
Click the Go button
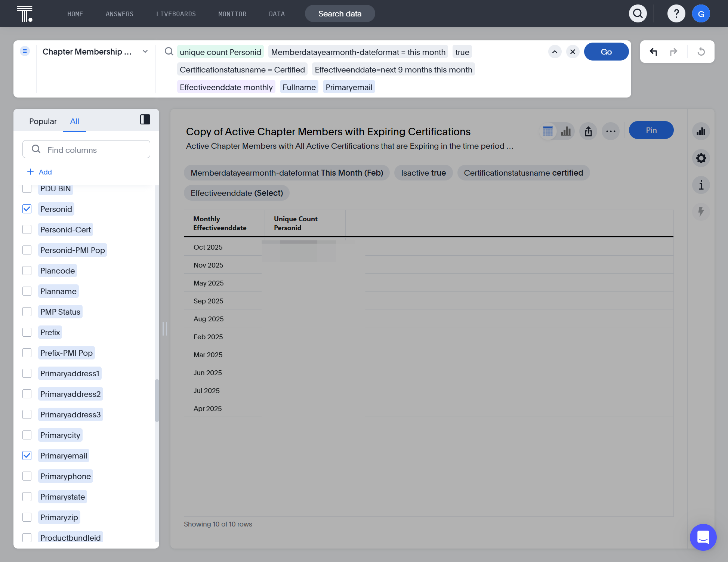(606, 52)
